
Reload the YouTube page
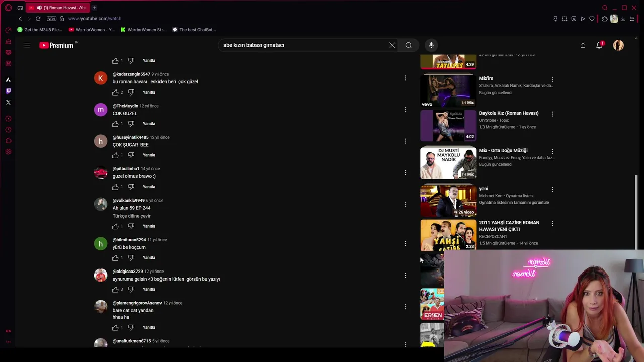coord(38,19)
